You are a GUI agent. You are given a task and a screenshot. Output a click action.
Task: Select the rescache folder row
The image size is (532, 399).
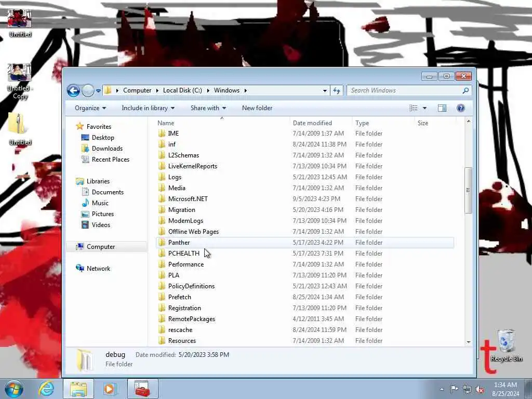click(x=304, y=330)
